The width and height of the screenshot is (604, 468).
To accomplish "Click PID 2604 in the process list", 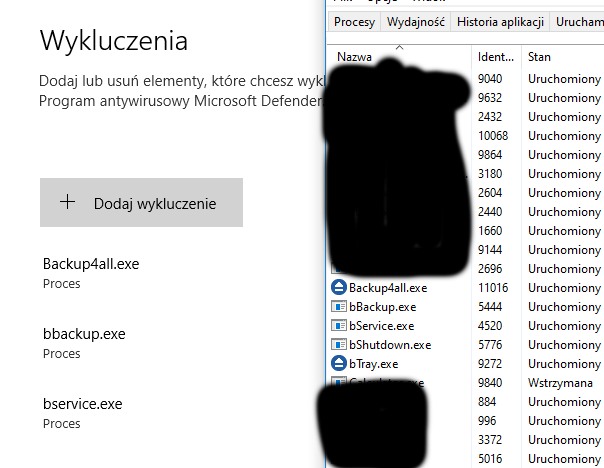I will [x=490, y=193].
